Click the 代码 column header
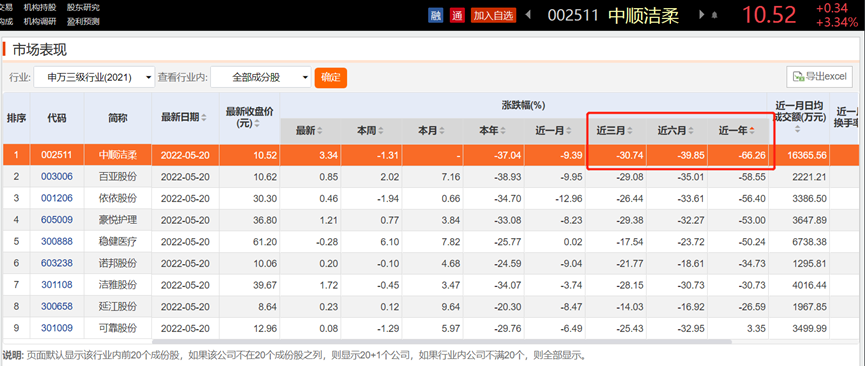This screenshot has height=366, width=865. coord(57,118)
